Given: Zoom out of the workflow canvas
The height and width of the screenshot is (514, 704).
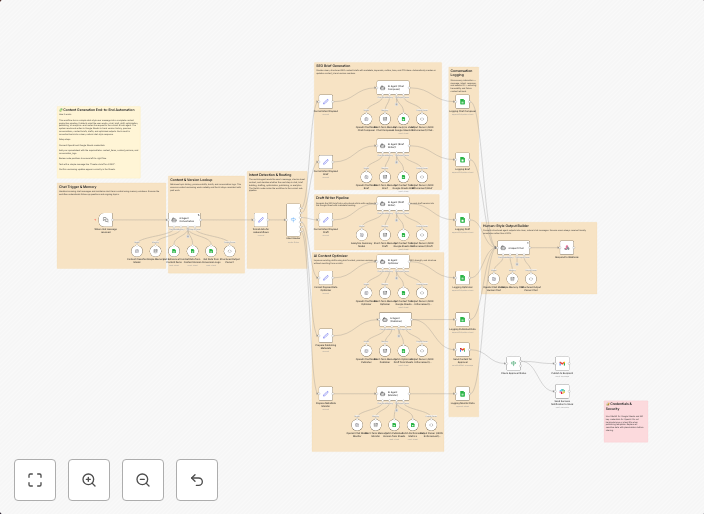Looking at the screenshot, I should [143, 480].
